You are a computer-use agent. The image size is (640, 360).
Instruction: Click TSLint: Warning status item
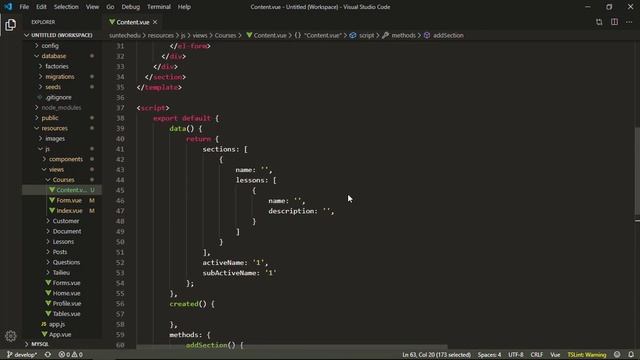point(587,355)
